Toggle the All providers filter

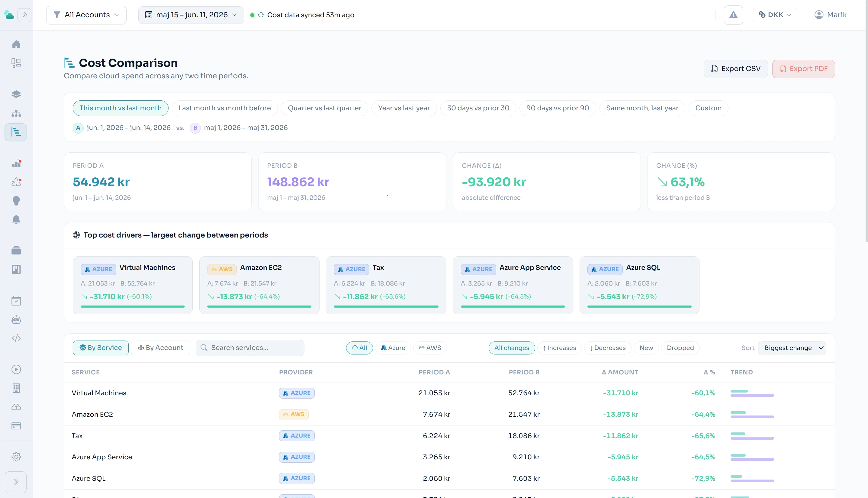359,348
